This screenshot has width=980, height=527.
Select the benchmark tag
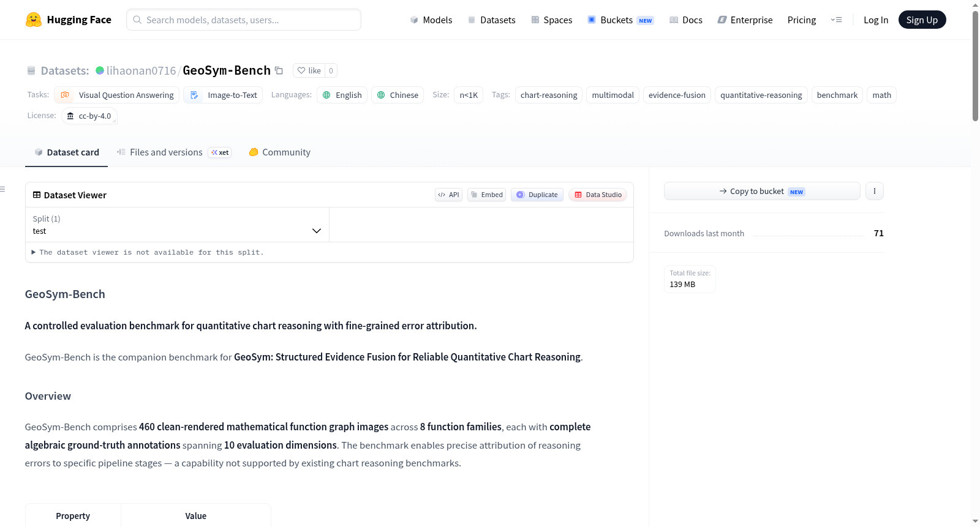[837, 95]
